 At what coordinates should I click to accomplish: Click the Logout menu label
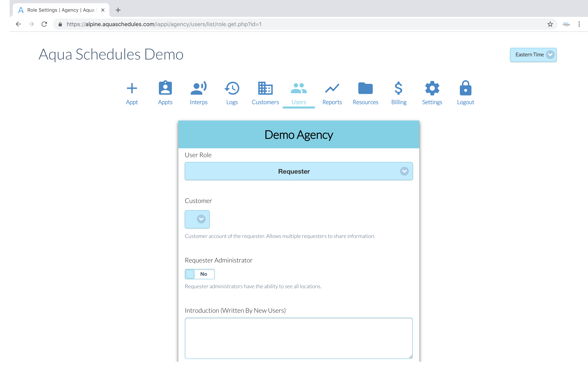[x=465, y=102]
